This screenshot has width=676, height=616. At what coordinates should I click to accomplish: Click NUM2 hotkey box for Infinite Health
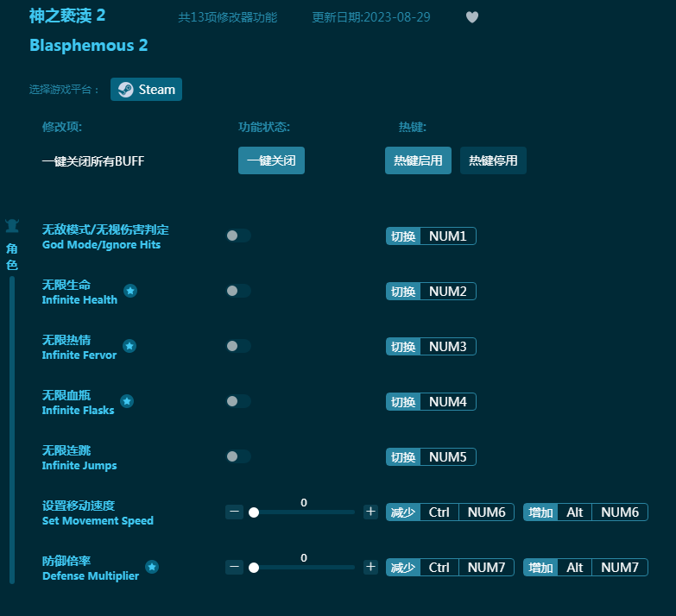(448, 292)
